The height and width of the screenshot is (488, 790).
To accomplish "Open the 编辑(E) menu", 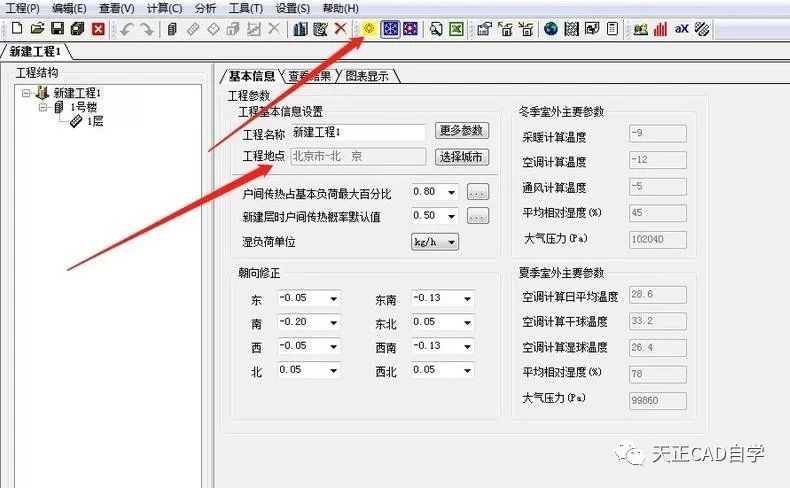I will click(x=69, y=9).
